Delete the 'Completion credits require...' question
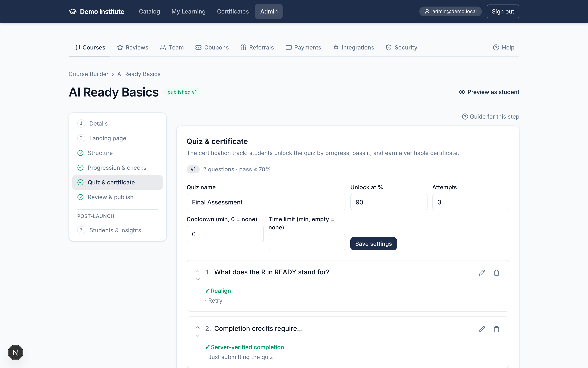 (496, 329)
